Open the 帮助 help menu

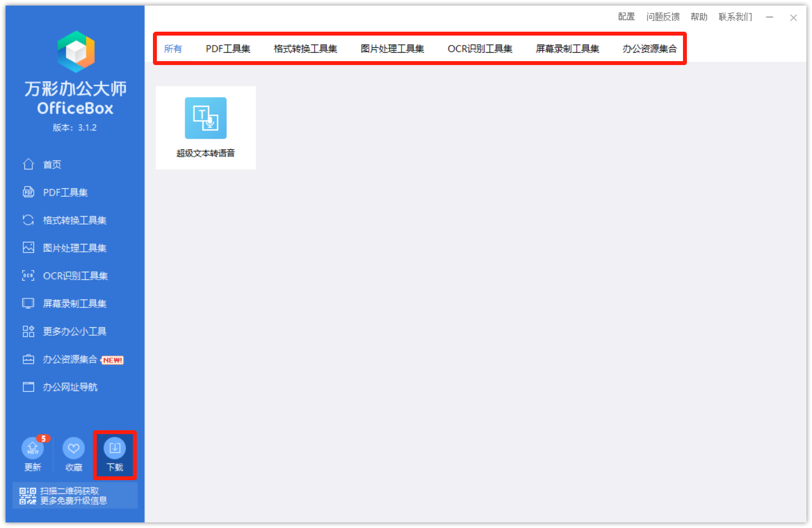point(699,17)
